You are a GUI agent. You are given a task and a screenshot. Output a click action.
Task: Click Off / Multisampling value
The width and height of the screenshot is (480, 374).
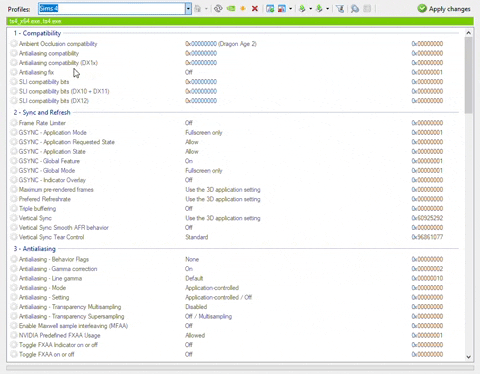point(208,316)
